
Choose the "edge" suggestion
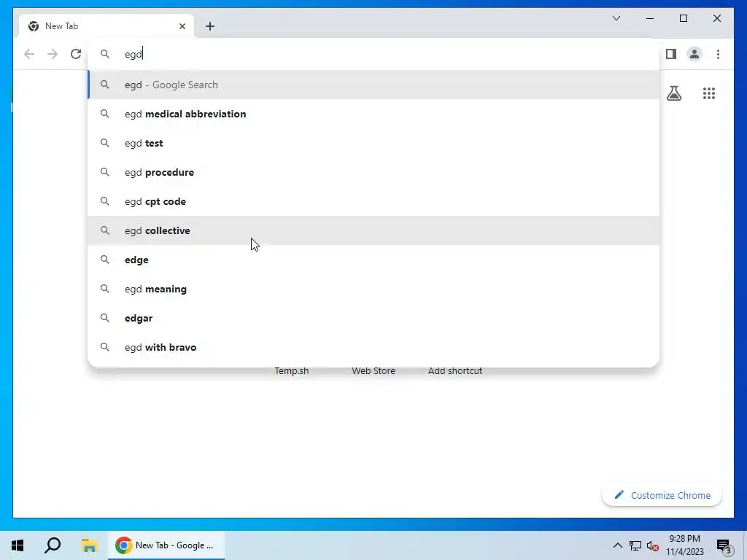pos(373,260)
